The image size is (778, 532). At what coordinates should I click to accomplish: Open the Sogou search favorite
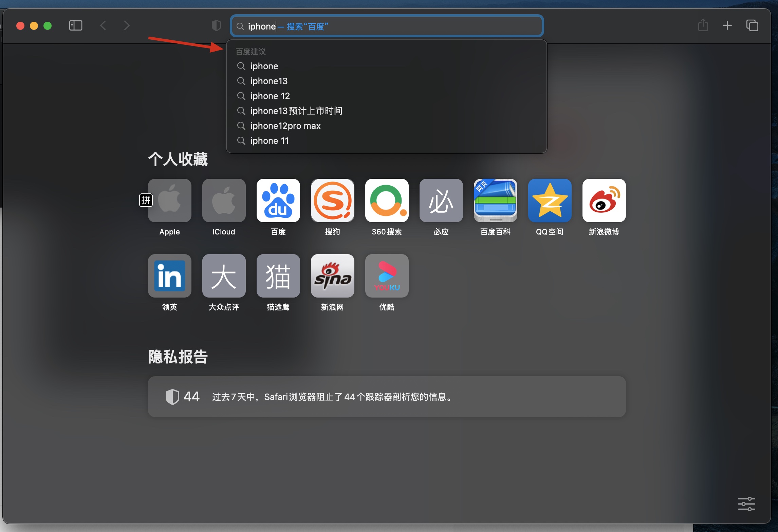point(332,201)
